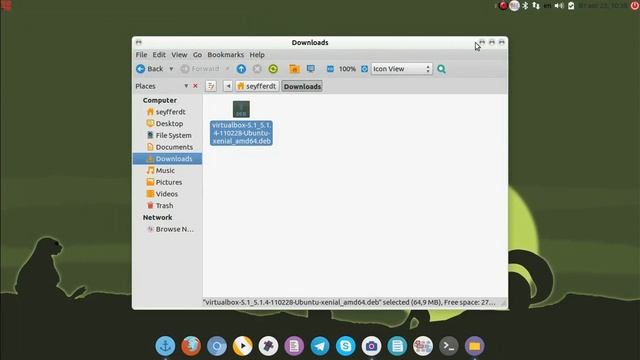Image resolution: width=640 pixels, height=360 pixels.
Task: Open the teal text editor in dock
Action: [397, 346]
